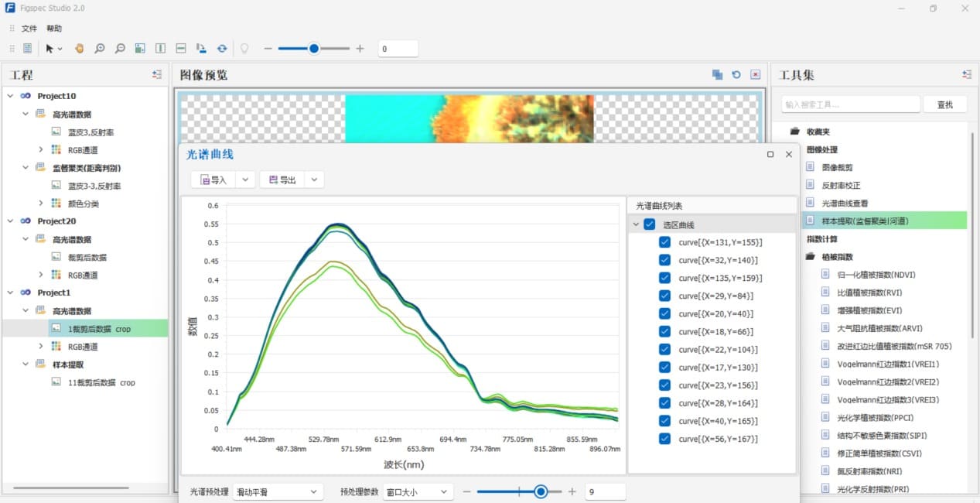Click the zoom in magnifier icon
Image resolution: width=980 pixels, height=503 pixels.
pos(100,49)
